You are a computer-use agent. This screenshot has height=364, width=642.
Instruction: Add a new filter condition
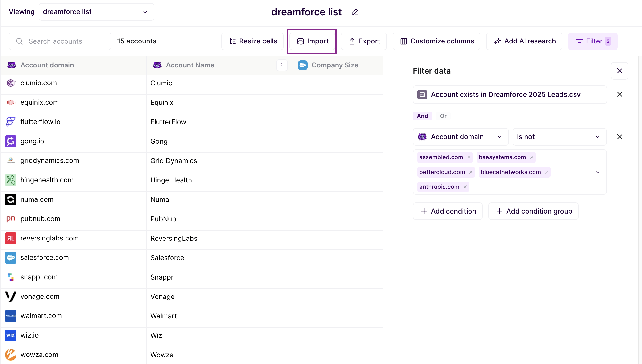click(448, 211)
